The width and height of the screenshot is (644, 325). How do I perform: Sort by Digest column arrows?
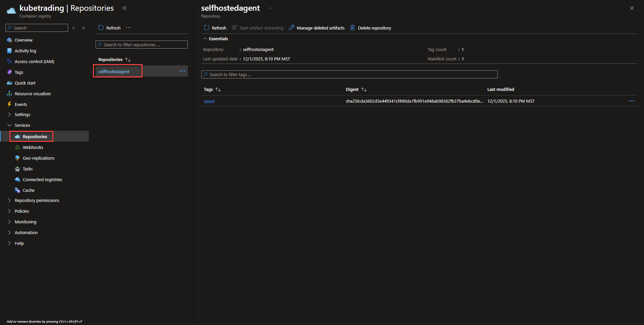[364, 90]
